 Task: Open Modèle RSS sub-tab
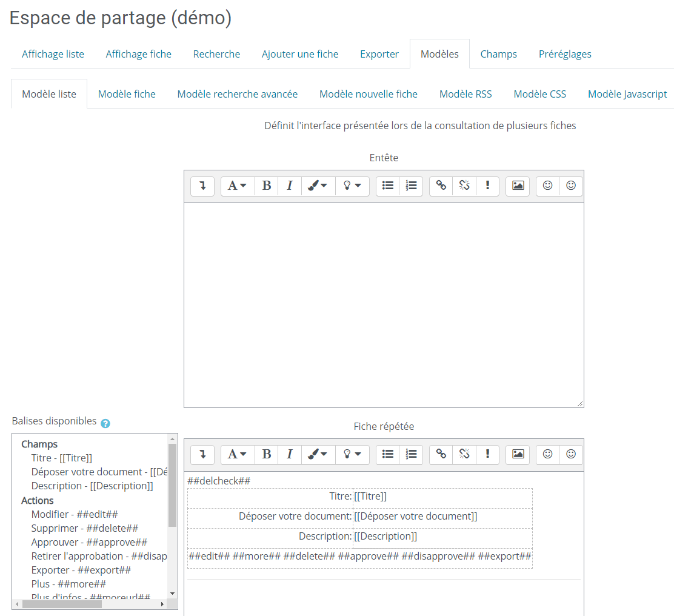465,94
